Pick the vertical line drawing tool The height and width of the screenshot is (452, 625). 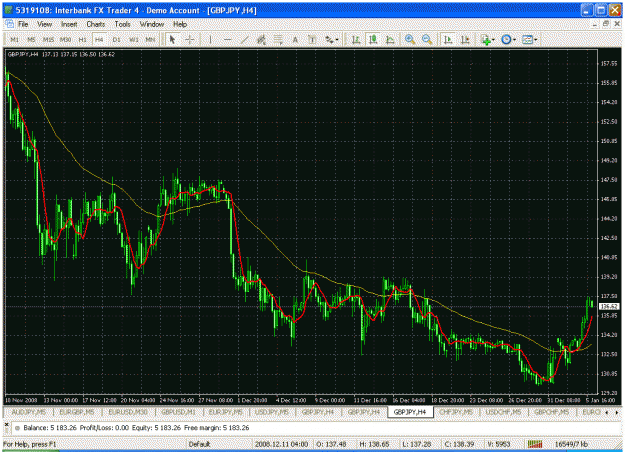click(x=210, y=39)
